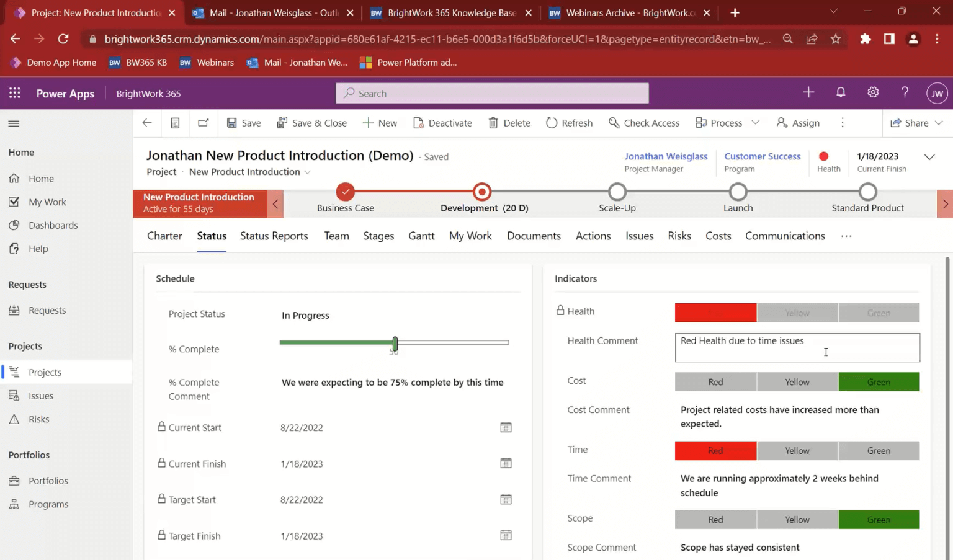This screenshot has width=953, height=560.
Task: Open Check Access on the command bar
Action: tap(644, 123)
